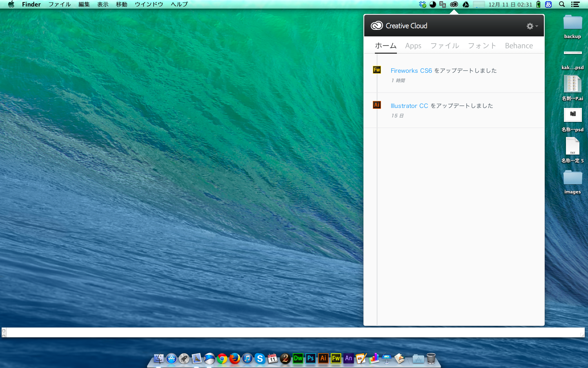The height and width of the screenshot is (368, 588).
Task: Launch Edge Animate from the Dock
Action: [x=349, y=358]
